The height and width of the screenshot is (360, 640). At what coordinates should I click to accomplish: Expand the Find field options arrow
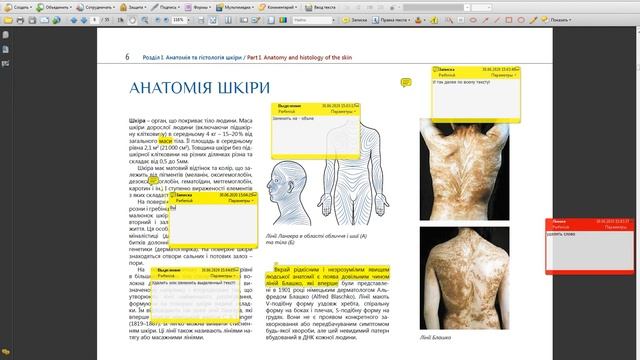(333, 20)
